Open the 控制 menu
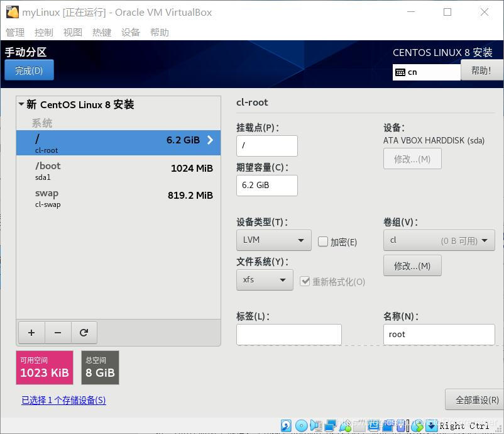 (44, 32)
